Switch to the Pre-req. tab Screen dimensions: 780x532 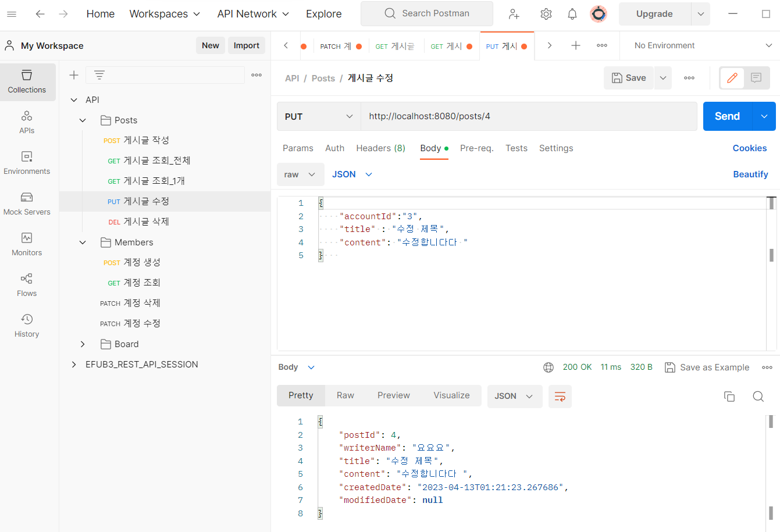coord(476,148)
